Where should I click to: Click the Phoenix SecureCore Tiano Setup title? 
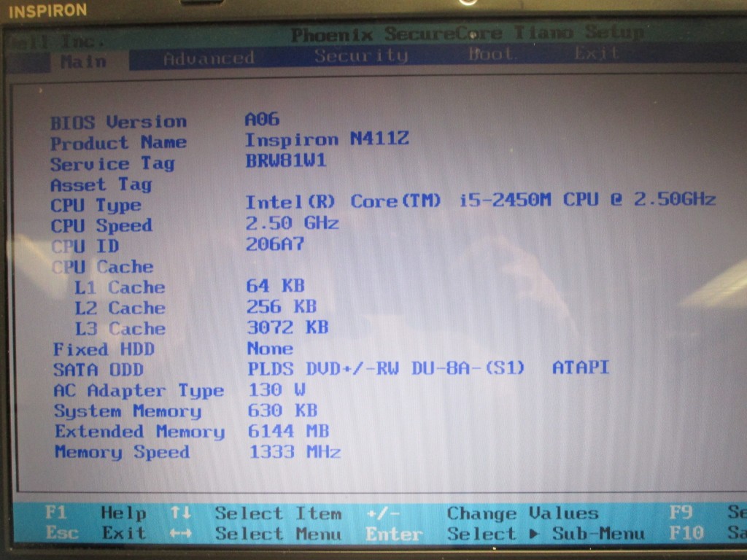pos(467,34)
